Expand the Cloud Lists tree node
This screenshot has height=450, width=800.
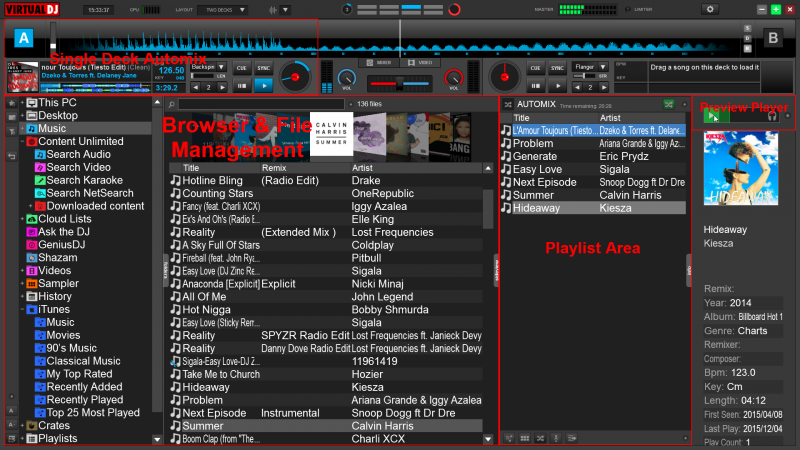(22, 219)
